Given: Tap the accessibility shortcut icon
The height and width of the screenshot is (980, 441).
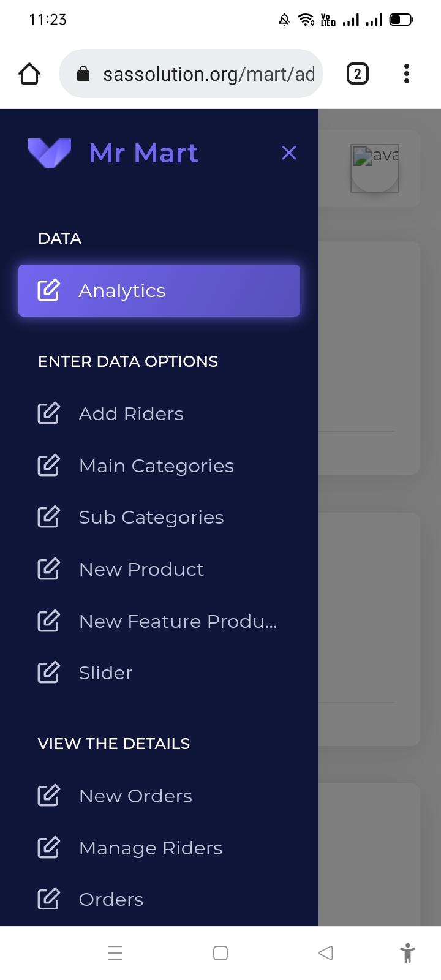Looking at the screenshot, I should coord(407,953).
